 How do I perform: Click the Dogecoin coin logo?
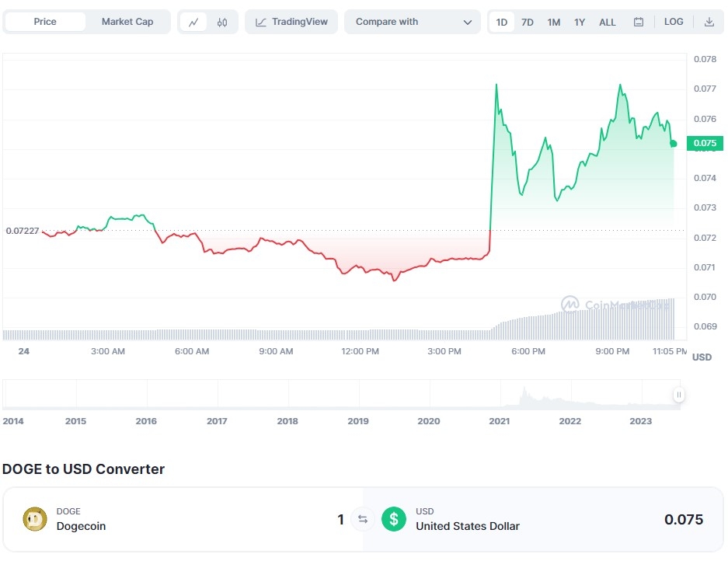tap(35, 519)
